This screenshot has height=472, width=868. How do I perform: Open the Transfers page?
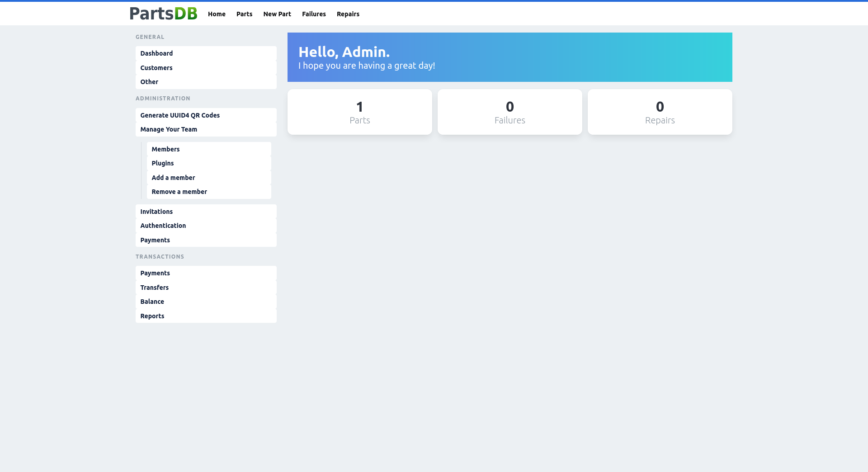(154, 288)
